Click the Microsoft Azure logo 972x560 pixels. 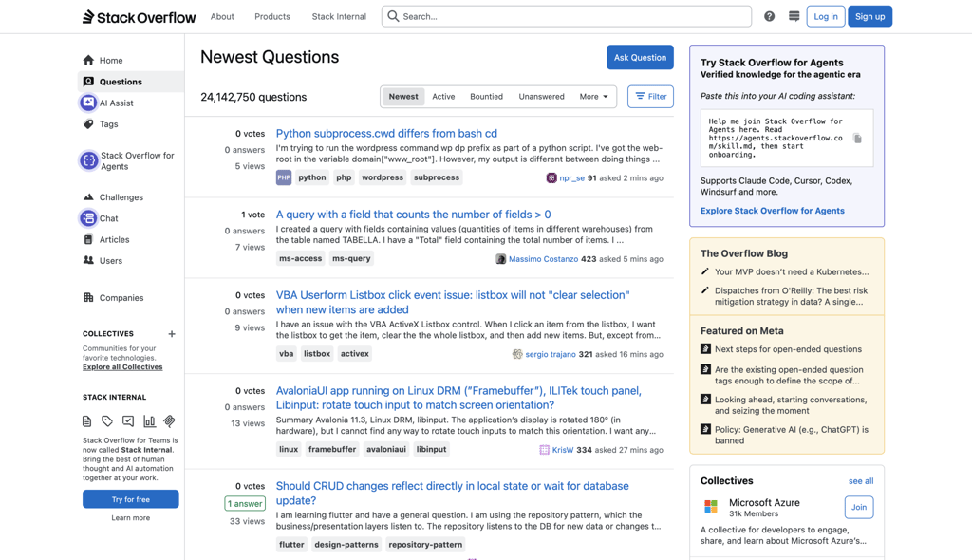(711, 507)
